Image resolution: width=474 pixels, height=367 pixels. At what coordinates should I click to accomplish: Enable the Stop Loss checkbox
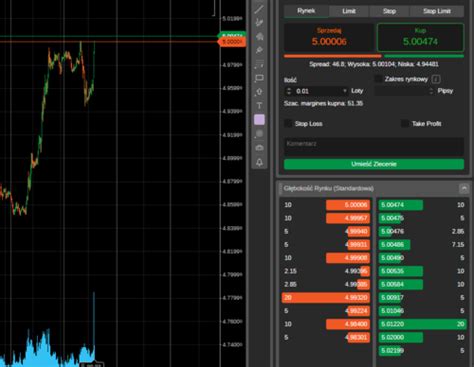click(x=288, y=124)
